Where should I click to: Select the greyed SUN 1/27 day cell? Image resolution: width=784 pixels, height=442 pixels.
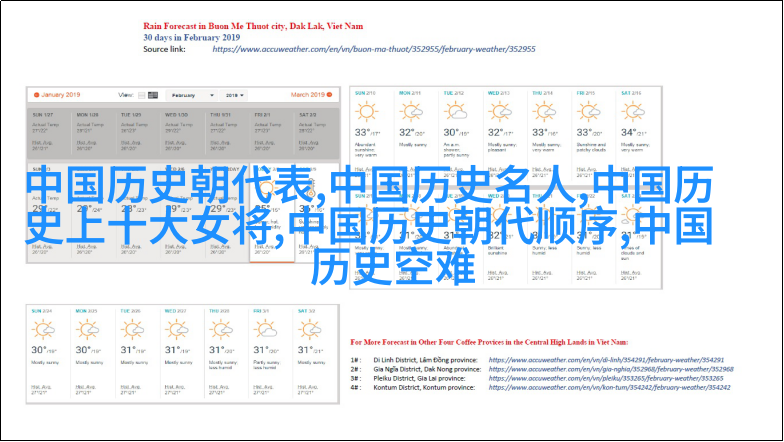(49, 133)
